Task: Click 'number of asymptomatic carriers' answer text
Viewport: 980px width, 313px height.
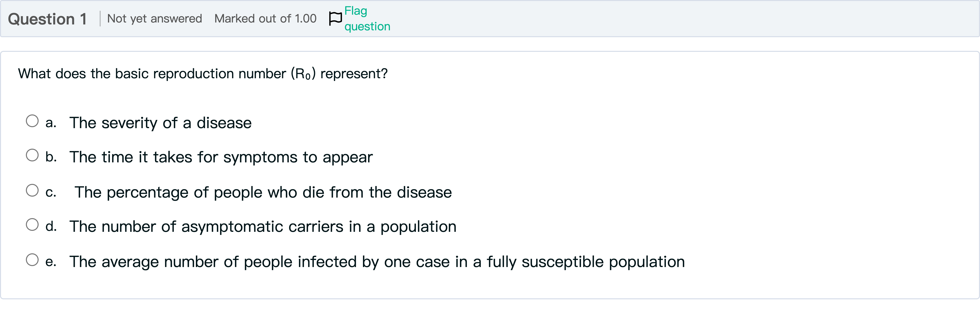Action: click(x=263, y=227)
